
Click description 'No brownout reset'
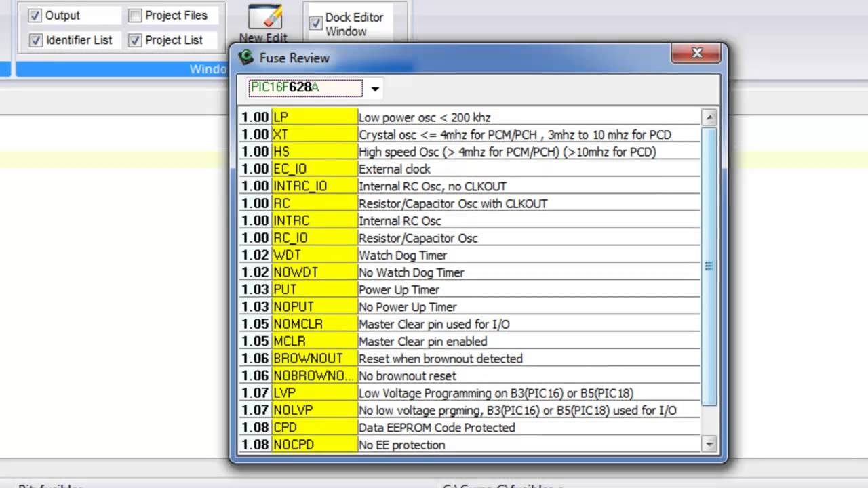coord(408,375)
